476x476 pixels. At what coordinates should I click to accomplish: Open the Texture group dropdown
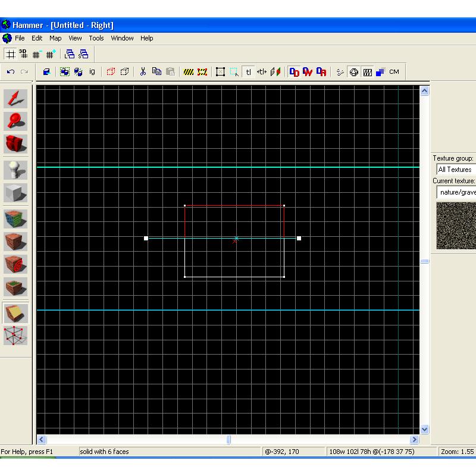tap(455, 170)
